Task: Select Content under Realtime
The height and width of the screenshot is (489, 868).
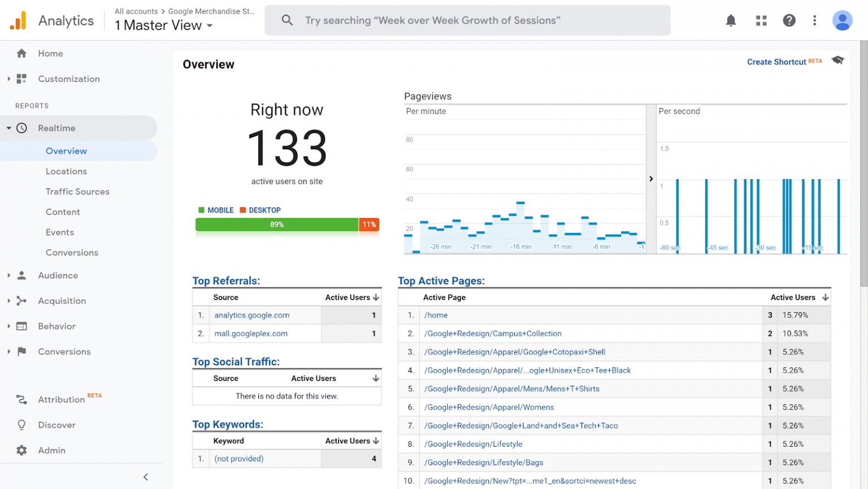Action: coord(63,212)
